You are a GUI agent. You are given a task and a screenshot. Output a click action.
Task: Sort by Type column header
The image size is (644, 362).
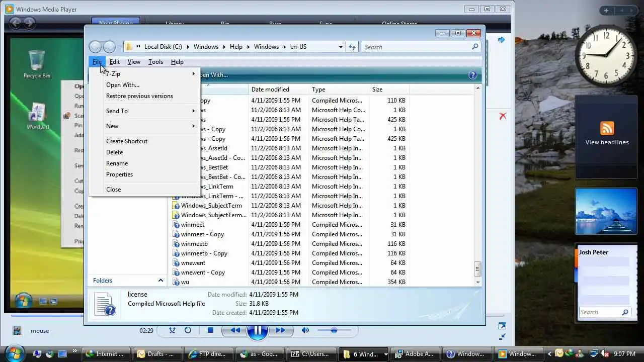[339, 89]
